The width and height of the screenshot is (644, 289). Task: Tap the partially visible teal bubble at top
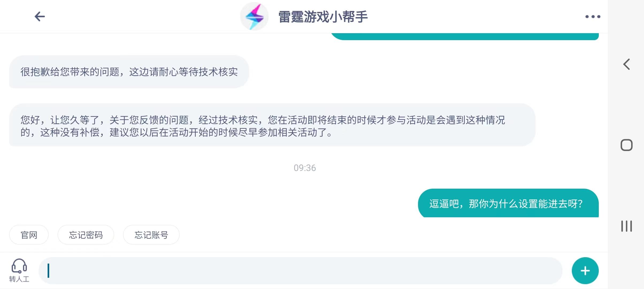coord(465,36)
